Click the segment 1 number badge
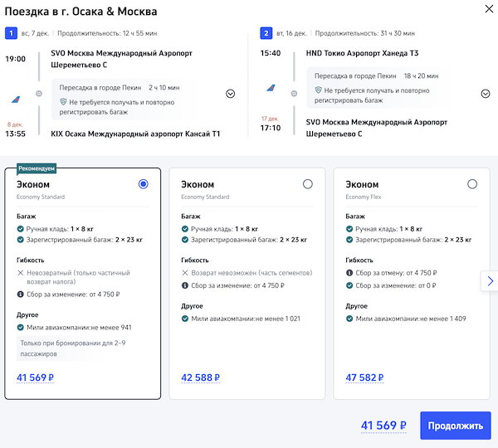 click(x=10, y=33)
